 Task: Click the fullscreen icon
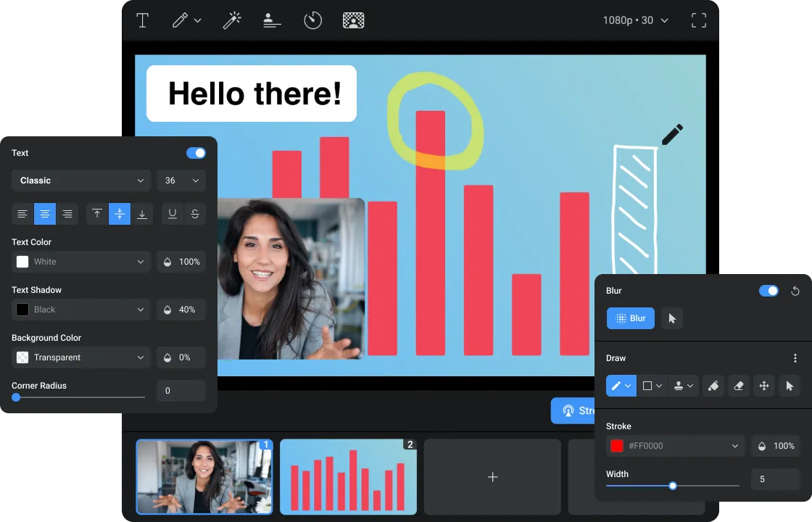tap(698, 20)
